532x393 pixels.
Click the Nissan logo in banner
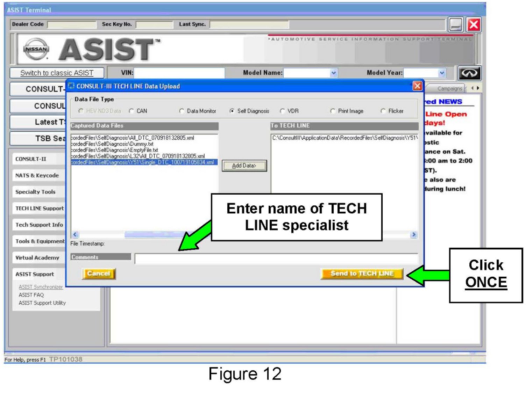(x=36, y=49)
